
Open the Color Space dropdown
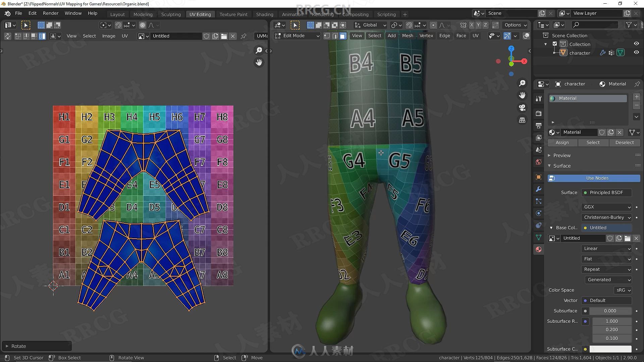pyautogui.click(x=622, y=290)
